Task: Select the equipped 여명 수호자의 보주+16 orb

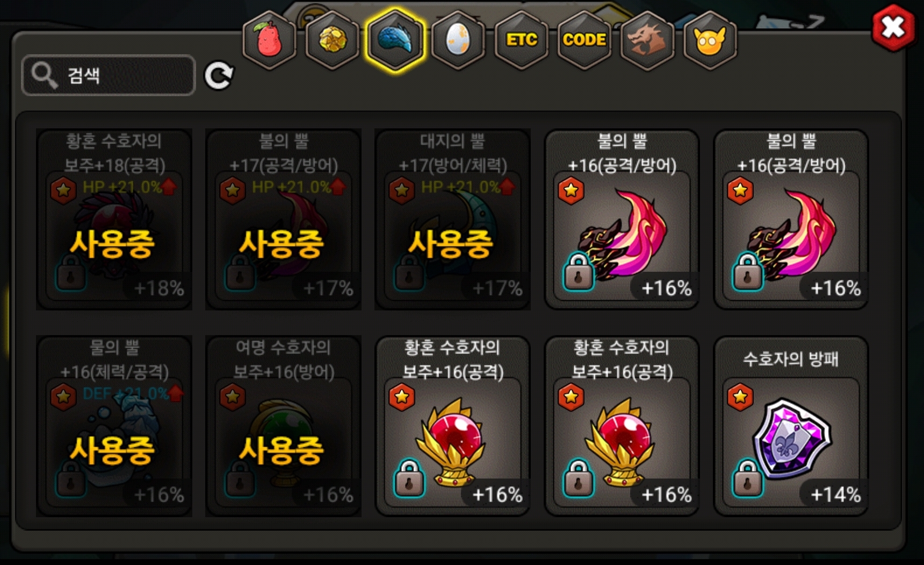Action: pos(283,426)
